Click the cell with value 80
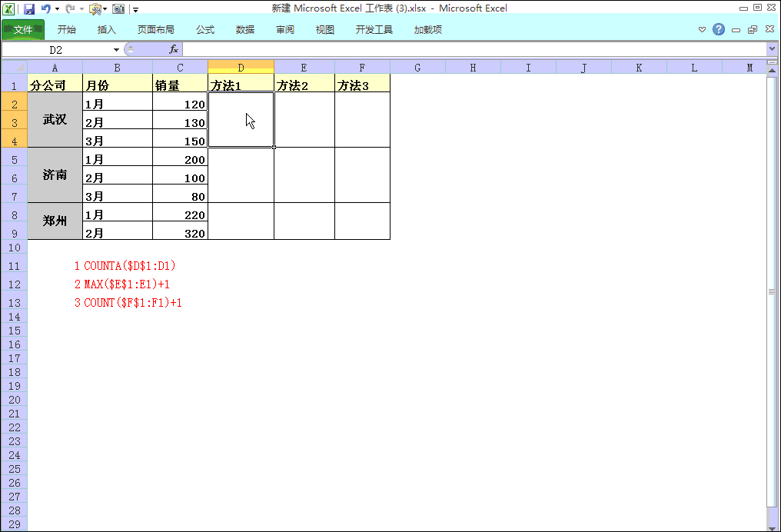The height and width of the screenshot is (532, 781). [x=180, y=194]
